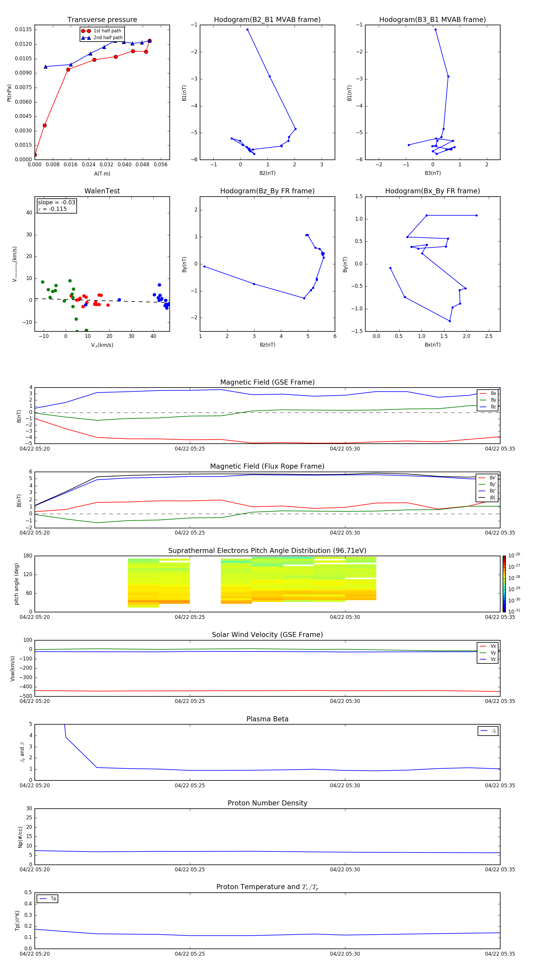The height and width of the screenshot is (980, 535).
Task: Select the '2nd half path' legend entry
Action: (x=101, y=38)
